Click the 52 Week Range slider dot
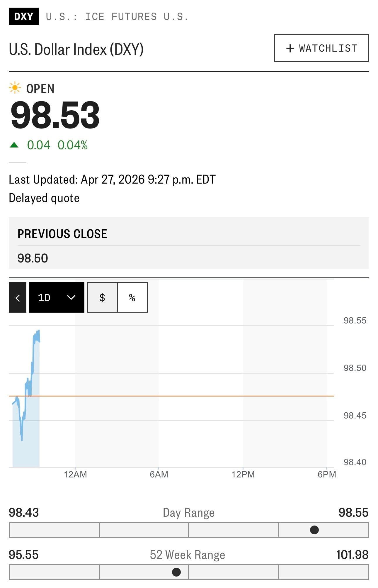Screen dimensions: 378x588 176,572
